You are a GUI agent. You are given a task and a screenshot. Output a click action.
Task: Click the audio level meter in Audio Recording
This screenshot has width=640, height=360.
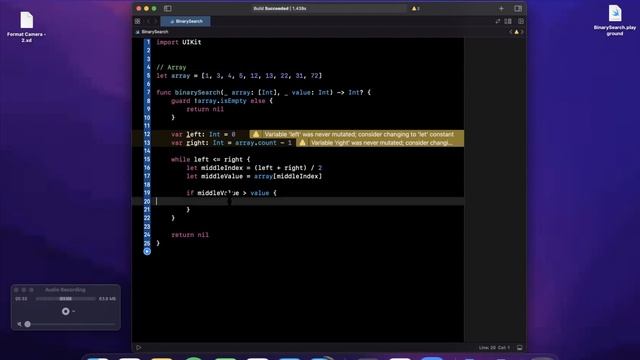tap(66, 299)
